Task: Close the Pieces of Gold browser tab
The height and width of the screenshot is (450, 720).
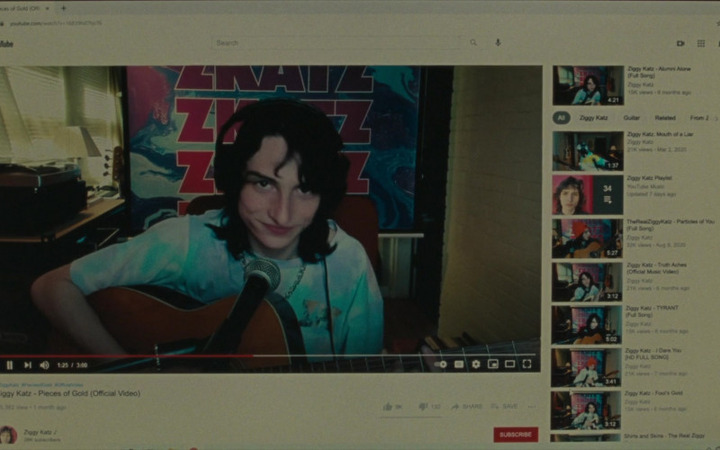Action: click(47, 8)
